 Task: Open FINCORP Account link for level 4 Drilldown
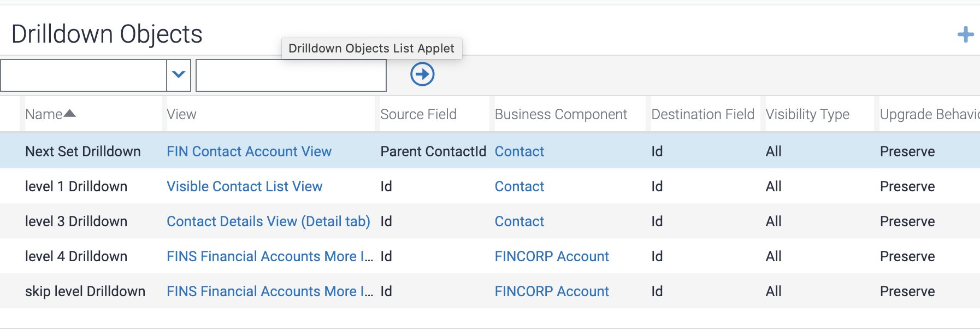pos(552,256)
